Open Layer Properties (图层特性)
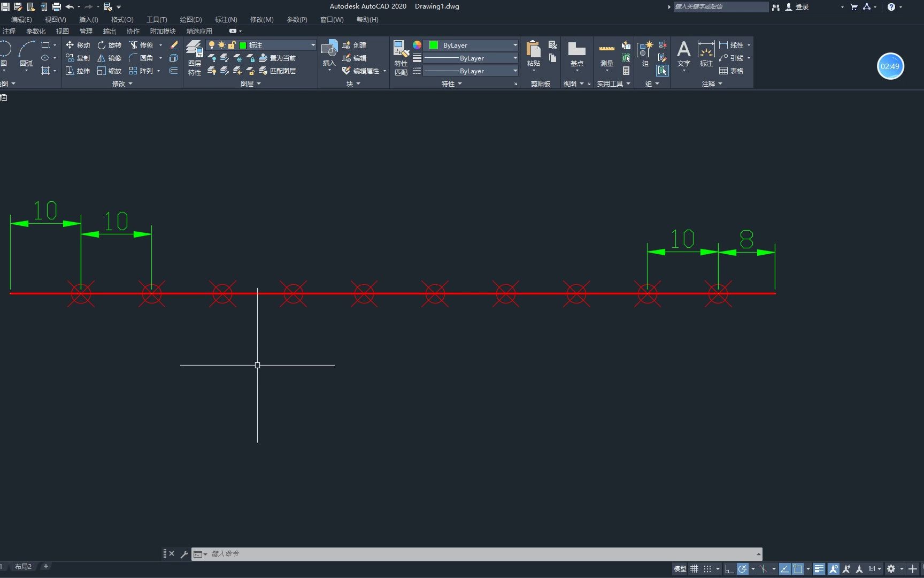This screenshot has height=578, width=924. tap(194, 58)
